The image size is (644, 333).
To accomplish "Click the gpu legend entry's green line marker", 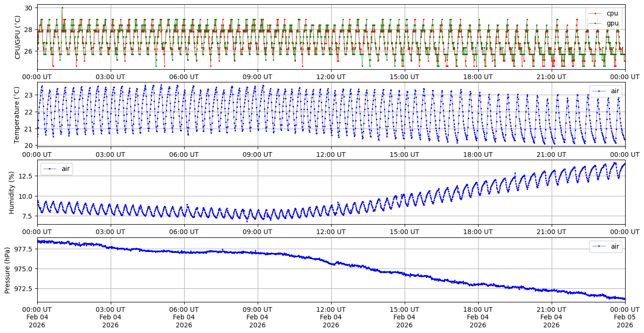I will coord(595,23).
